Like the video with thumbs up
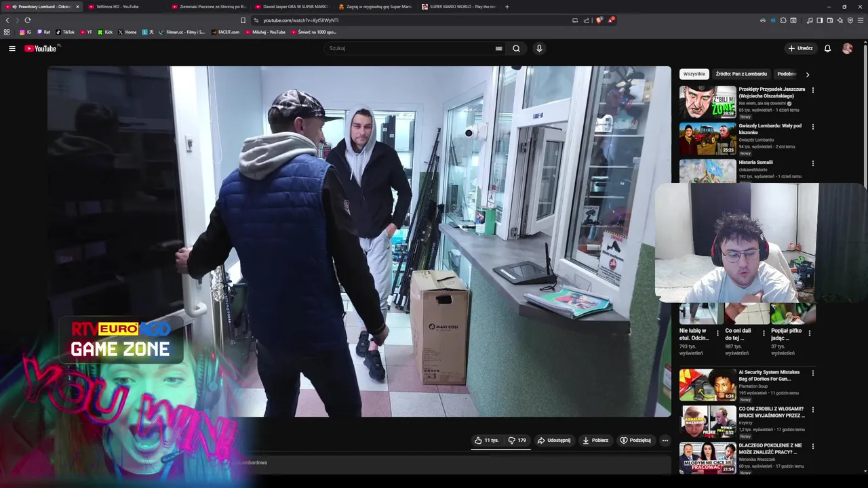 point(486,441)
